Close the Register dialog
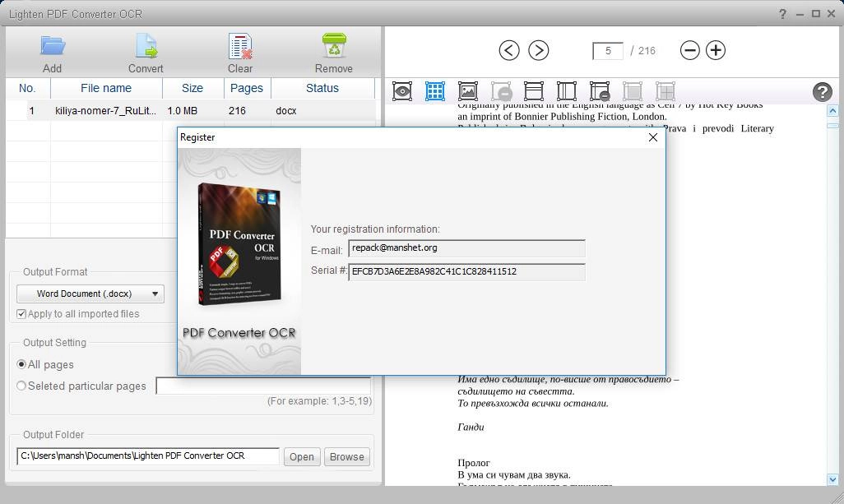This screenshot has width=844, height=504. pyautogui.click(x=653, y=137)
